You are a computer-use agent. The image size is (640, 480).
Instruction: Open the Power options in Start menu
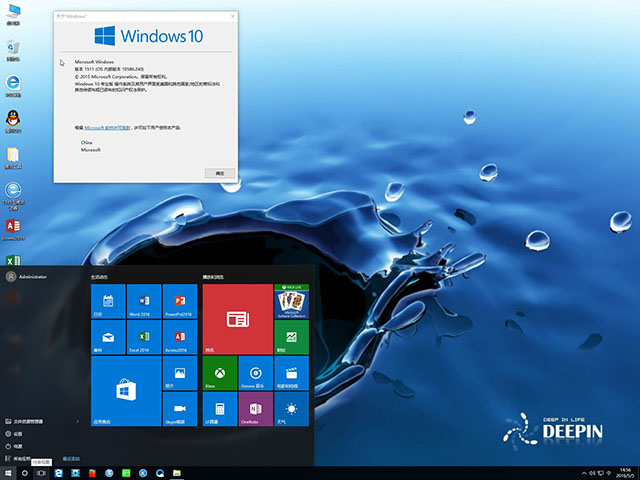18,446
